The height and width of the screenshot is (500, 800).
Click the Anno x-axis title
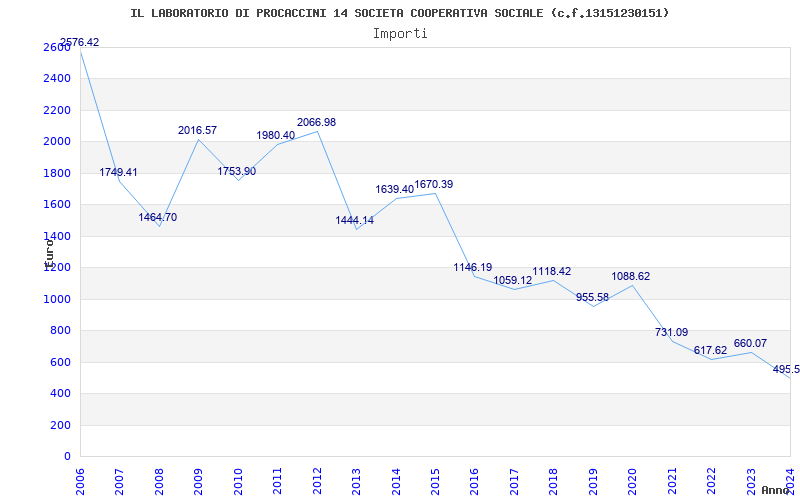[x=776, y=490]
